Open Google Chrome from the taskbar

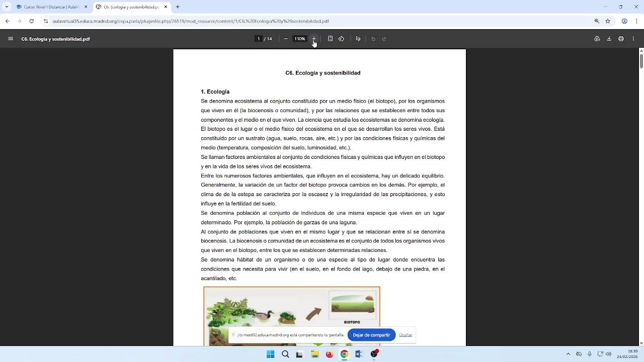coord(344,354)
